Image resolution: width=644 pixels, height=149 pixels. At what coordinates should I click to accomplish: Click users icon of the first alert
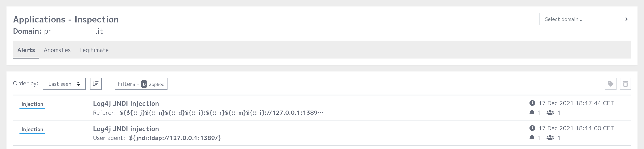point(550,113)
